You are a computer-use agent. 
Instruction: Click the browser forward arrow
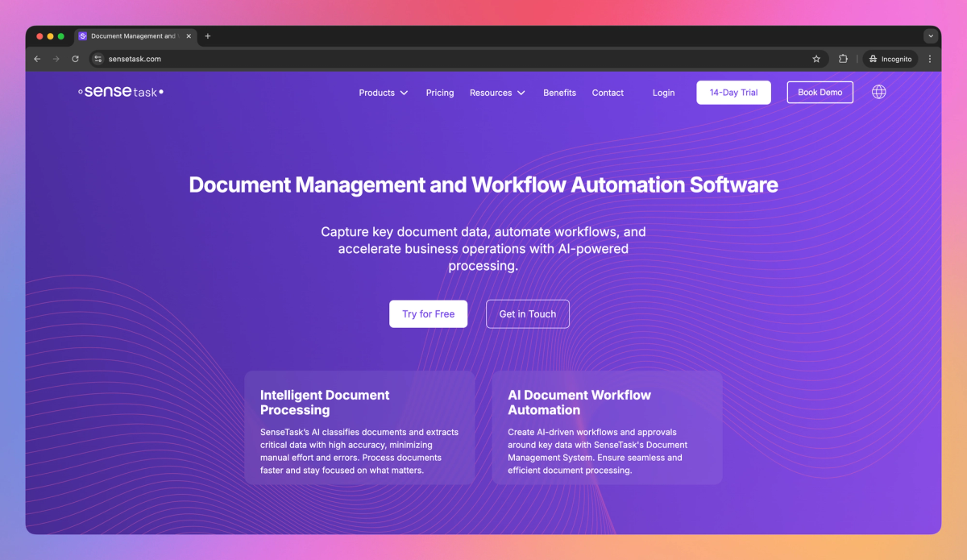point(56,59)
